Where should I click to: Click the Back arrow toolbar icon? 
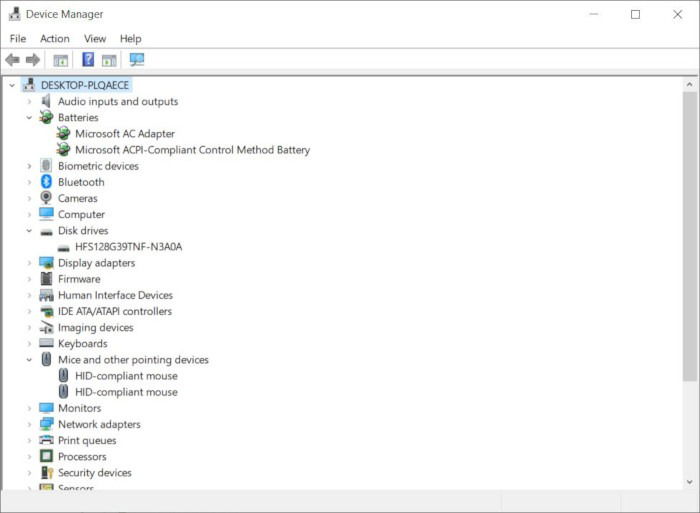pos(12,59)
